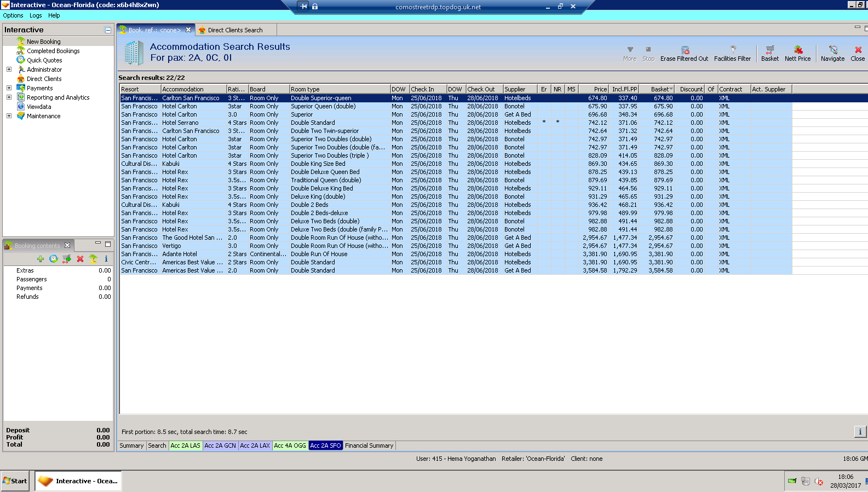Maximize the Booking contents panel
The width and height of the screenshot is (868, 492).
click(x=108, y=244)
